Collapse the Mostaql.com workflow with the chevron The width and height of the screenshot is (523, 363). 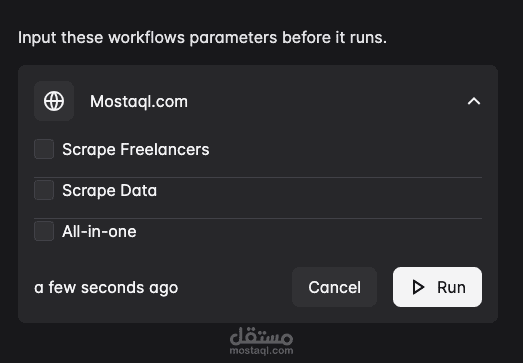474,101
